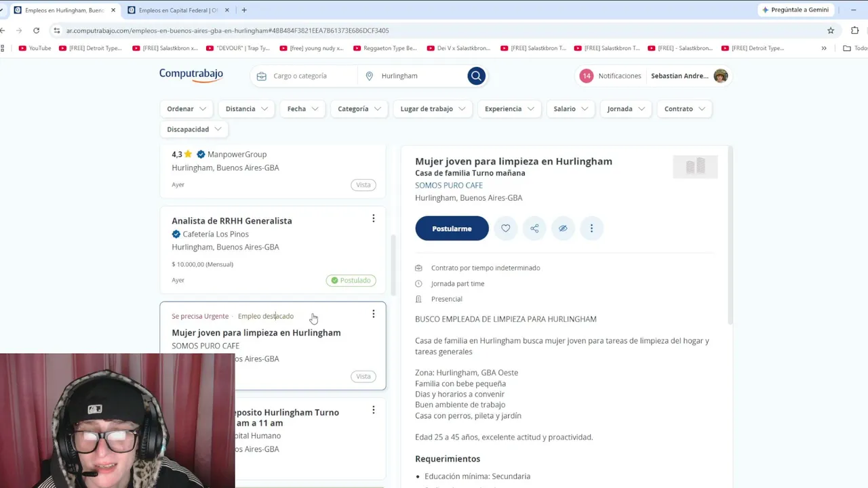Open the ManpowerGroup company link
Image resolution: width=868 pixels, height=488 pixels.
click(x=237, y=155)
